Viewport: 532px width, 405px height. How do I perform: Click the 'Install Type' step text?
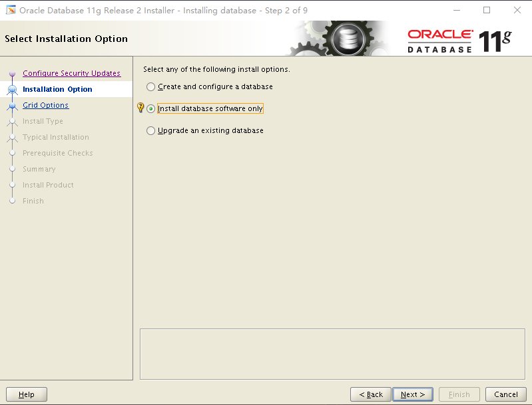coord(43,121)
